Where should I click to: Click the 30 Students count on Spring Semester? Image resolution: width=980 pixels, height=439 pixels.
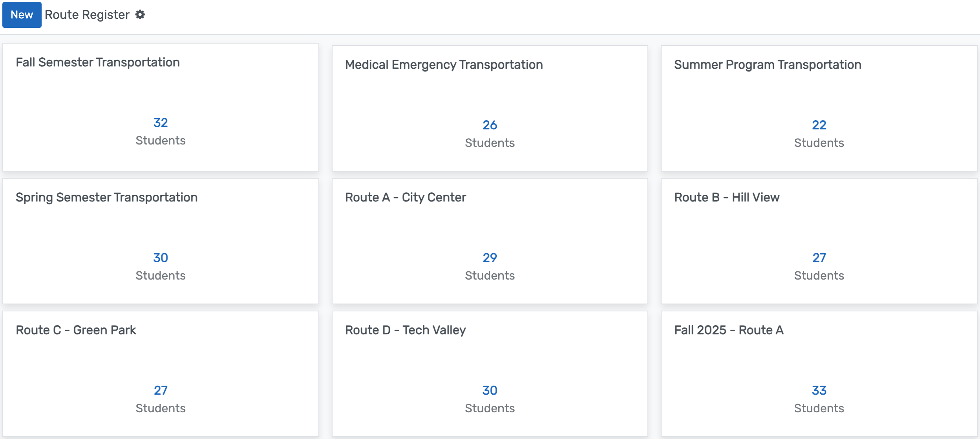161,258
